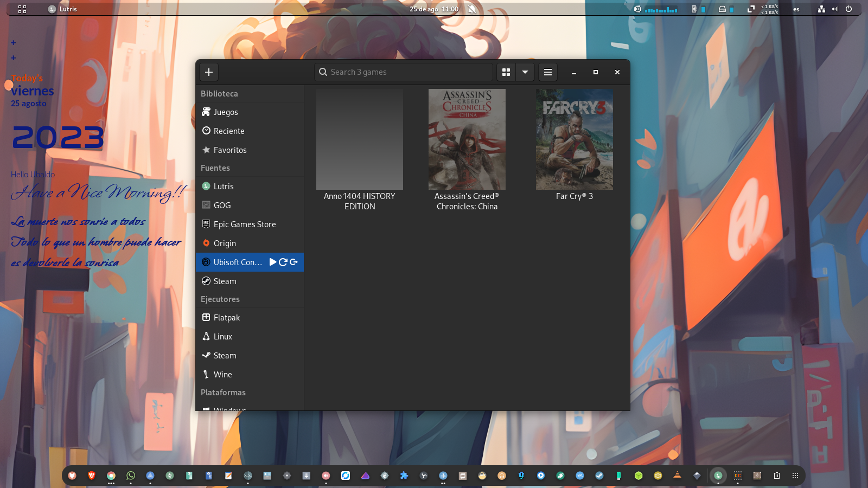Image resolution: width=868 pixels, height=488 pixels.
Task: Open the Lutris app menu in top bar
Action: tap(62, 9)
